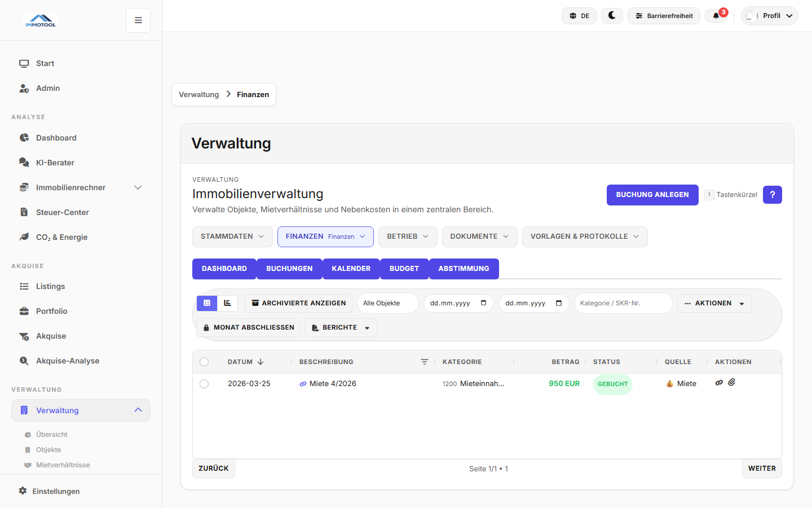812x508 pixels.
Task: Click the filter icon in Beschreibung column header
Action: 425,362
